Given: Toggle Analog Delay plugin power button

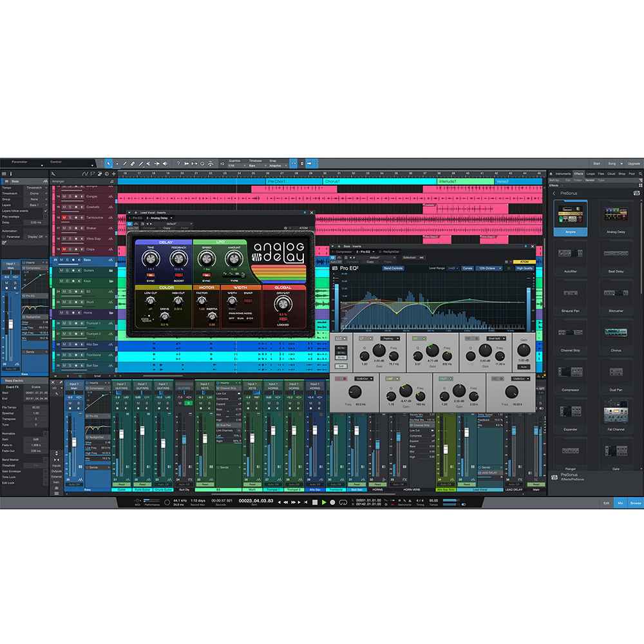Looking at the screenshot, I should tap(130, 224).
